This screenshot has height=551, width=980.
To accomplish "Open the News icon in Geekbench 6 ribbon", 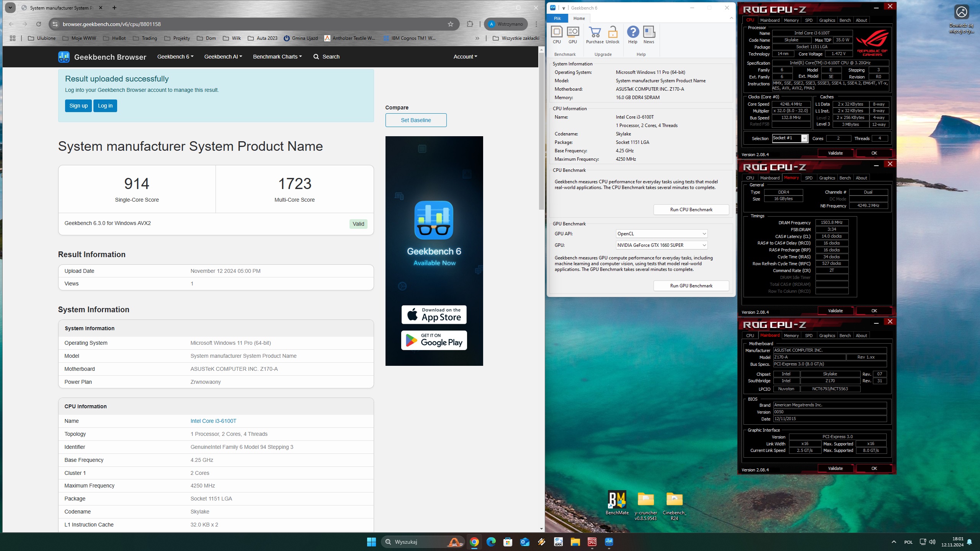I will coord(649,35).
